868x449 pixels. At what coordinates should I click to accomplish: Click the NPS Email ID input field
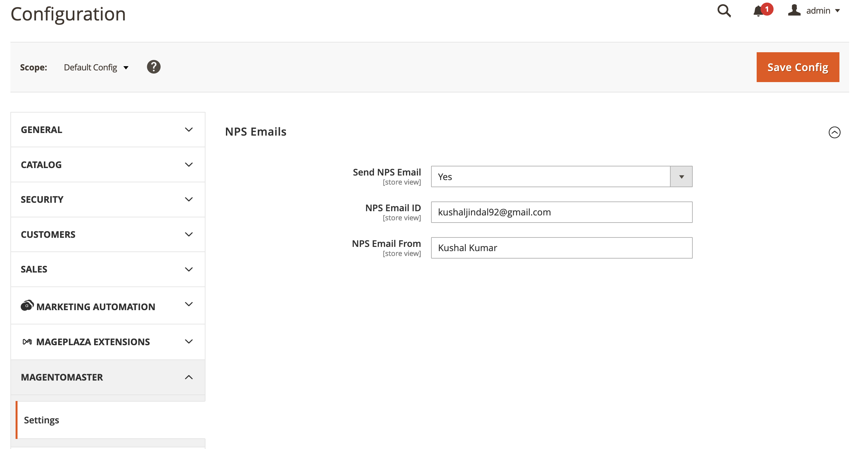[x=561, y=212]
